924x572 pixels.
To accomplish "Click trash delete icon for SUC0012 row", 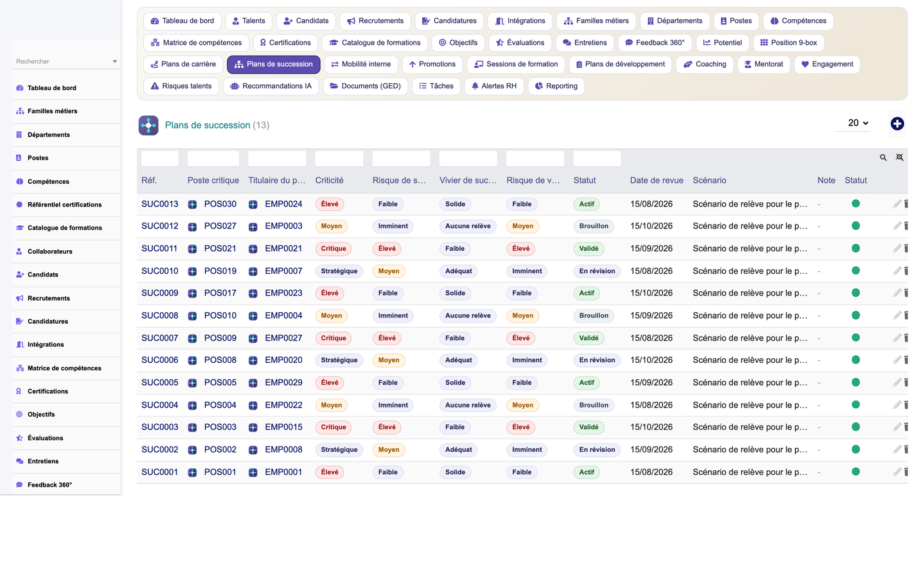I will pos(906,226).
